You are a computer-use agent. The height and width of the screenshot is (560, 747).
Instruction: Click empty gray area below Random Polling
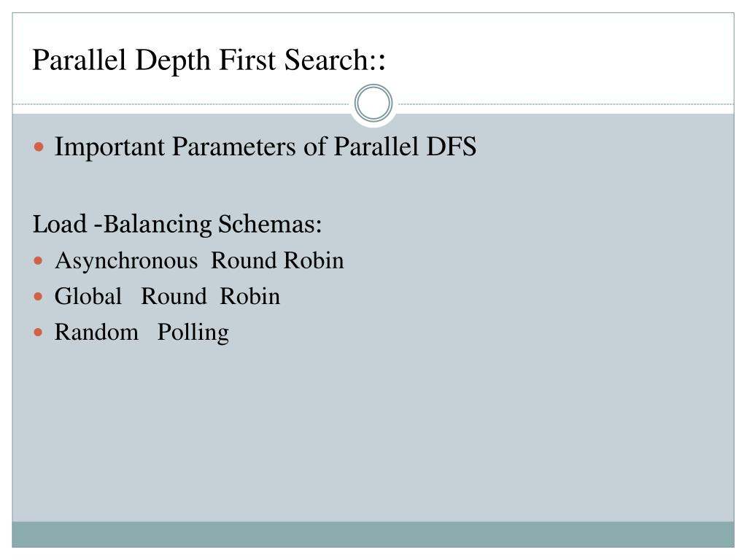coord(373,429)
